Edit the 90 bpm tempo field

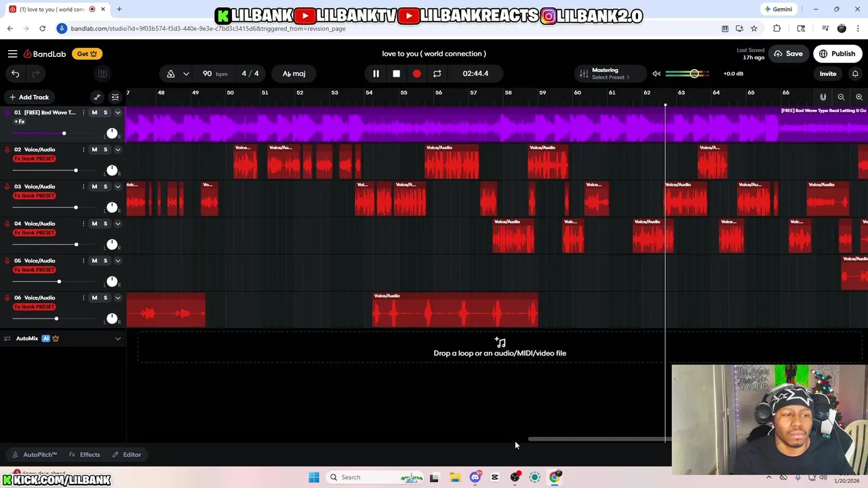pos(214,73)
